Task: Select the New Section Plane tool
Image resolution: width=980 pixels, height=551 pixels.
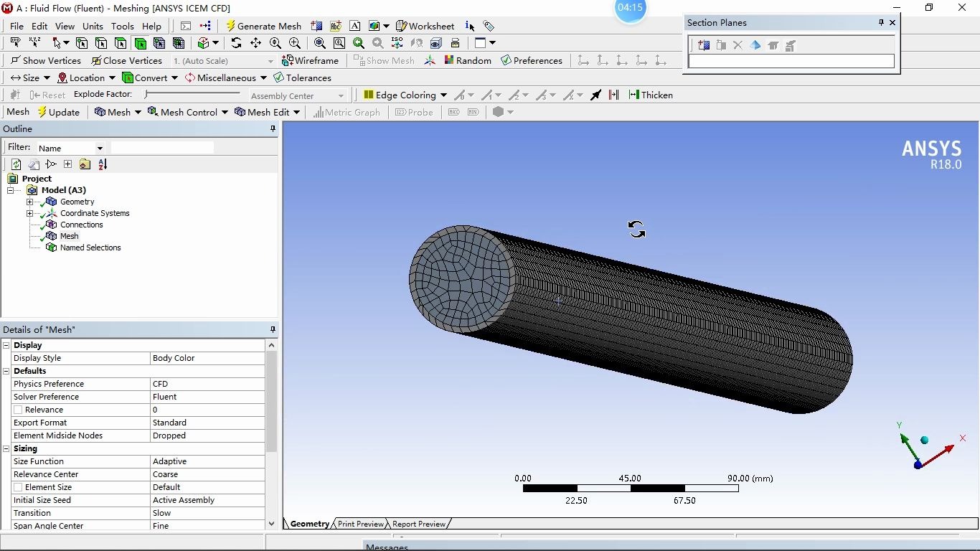Action: (702, 45)
